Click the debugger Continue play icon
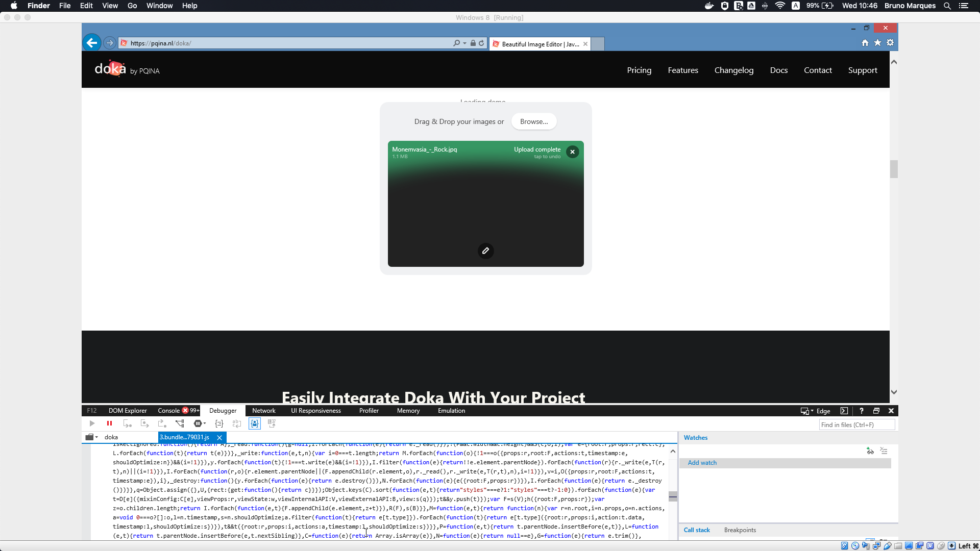Image resolution: width=980 pixels, height=551 pixels. click(x=92, y=423)
